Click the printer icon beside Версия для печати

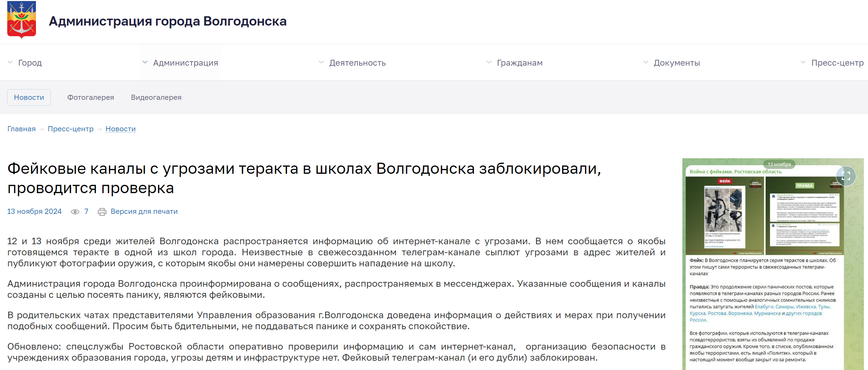[x=102, y=212]
